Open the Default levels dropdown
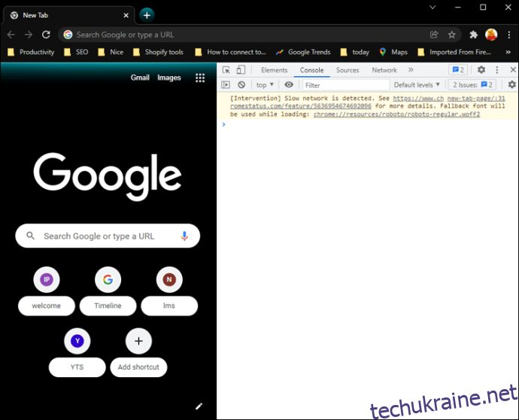 (x=417, y=85)
